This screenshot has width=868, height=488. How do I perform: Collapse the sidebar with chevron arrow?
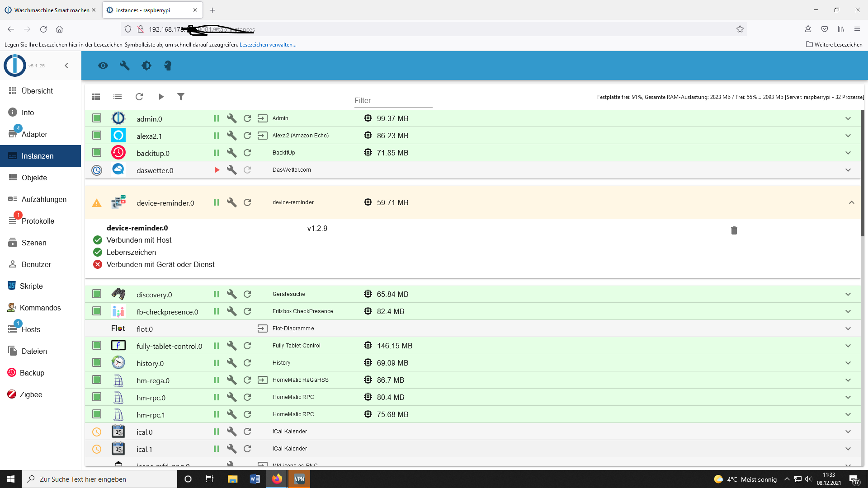[x=66, y=66]
